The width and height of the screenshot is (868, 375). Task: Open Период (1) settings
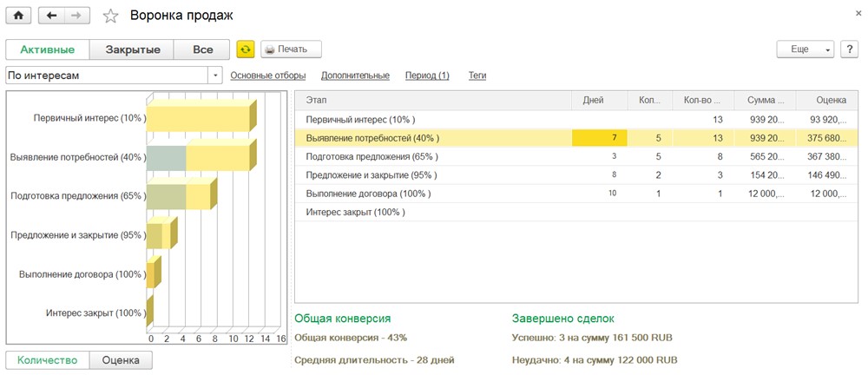click(427, 76)
